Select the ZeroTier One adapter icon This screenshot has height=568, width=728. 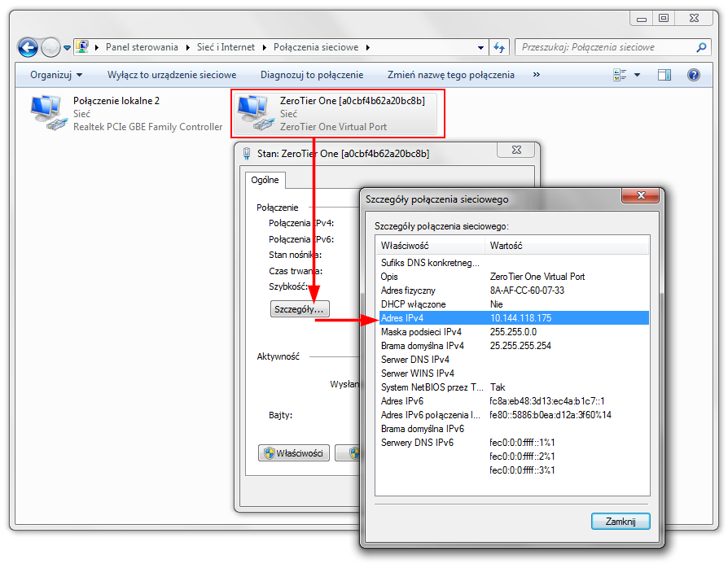tap(255, 111)
